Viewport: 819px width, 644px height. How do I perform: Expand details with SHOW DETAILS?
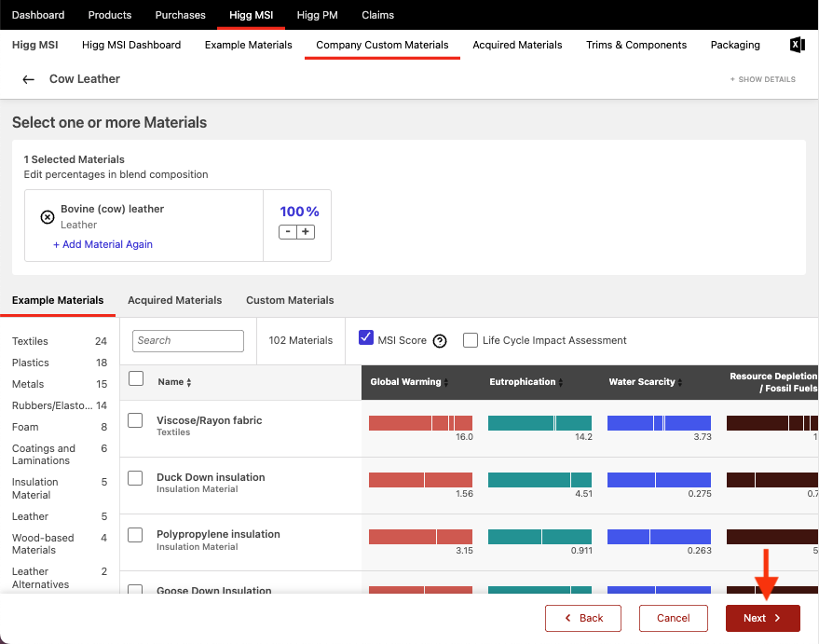click(763, 80)
